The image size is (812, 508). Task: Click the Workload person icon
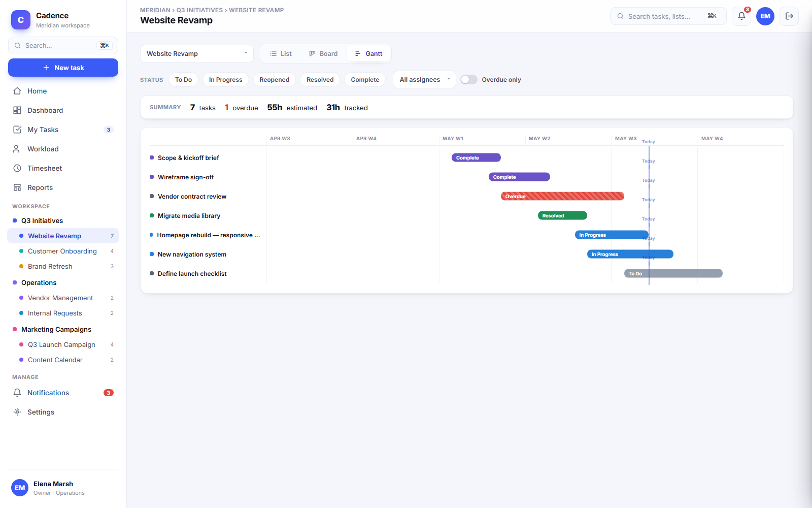pyautogui.click(x=17, y=149)
